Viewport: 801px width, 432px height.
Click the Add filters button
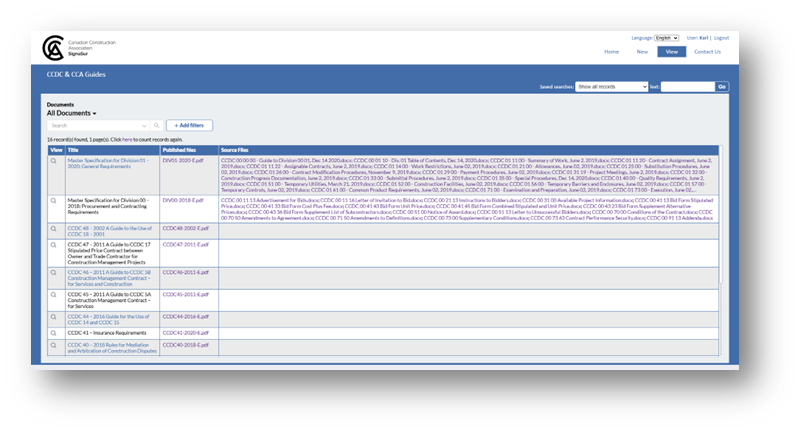(x=189, y=126)
